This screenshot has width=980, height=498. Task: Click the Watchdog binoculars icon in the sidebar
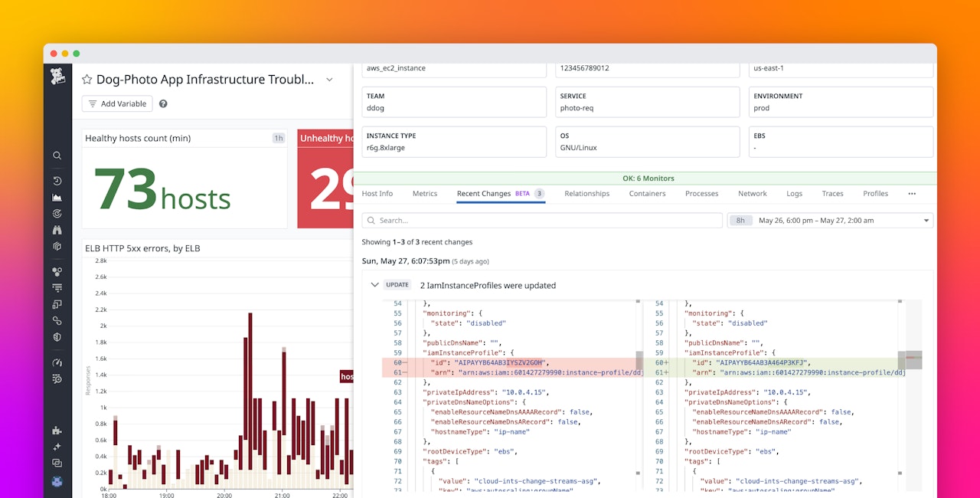pyautogui.click(x=57, y=228)
